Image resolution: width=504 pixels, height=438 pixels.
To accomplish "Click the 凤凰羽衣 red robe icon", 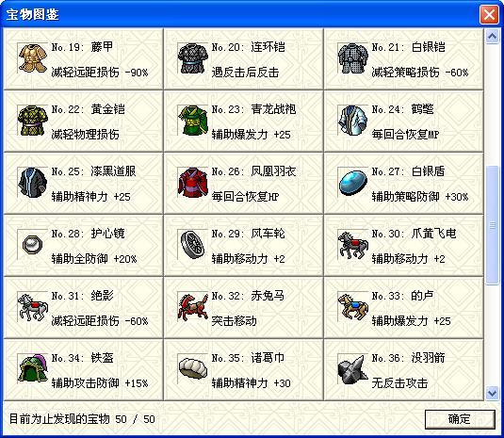I will click(193, 183).
